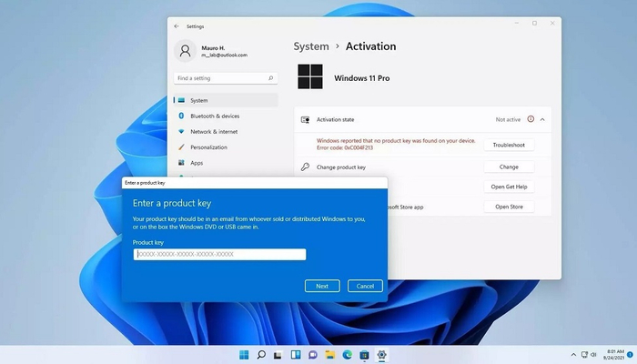Select the System icon in sidebar

click(182, 100)
